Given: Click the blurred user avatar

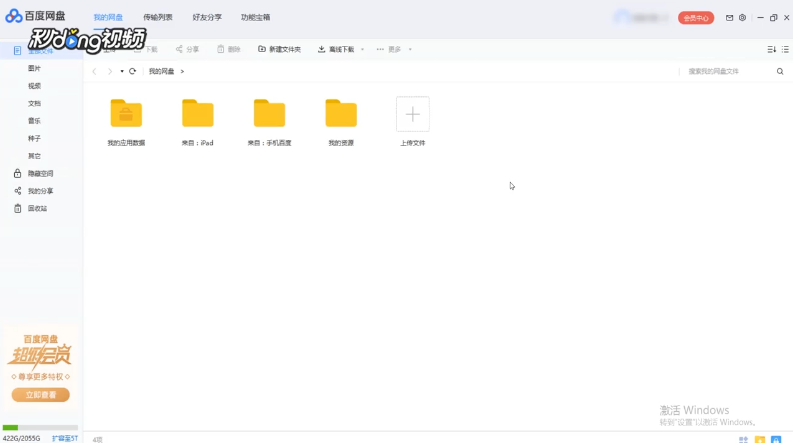Looking at the screenshot, I should pos(622,18).
